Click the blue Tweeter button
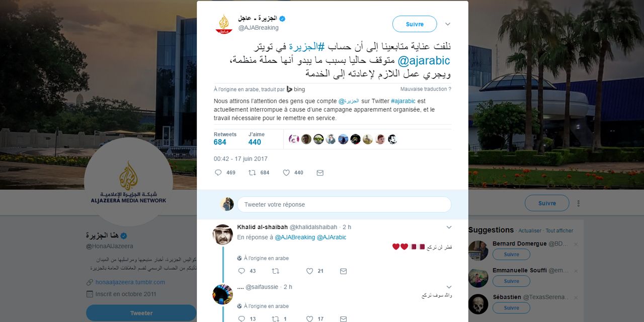 [141, 313]
